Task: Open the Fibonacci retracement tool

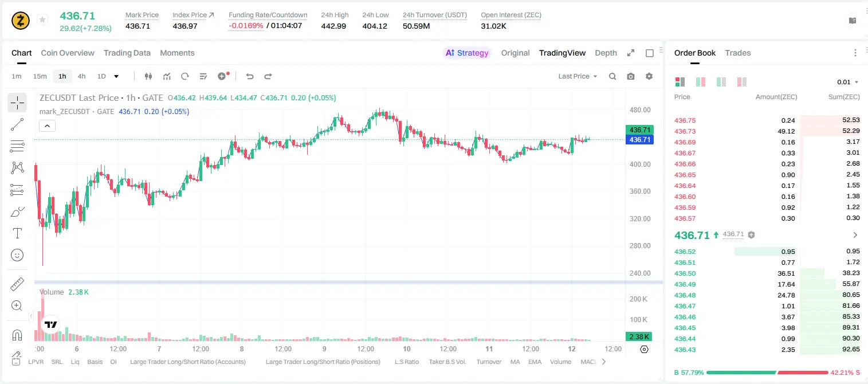Action: pyautogui.click(x=17, y=146)
